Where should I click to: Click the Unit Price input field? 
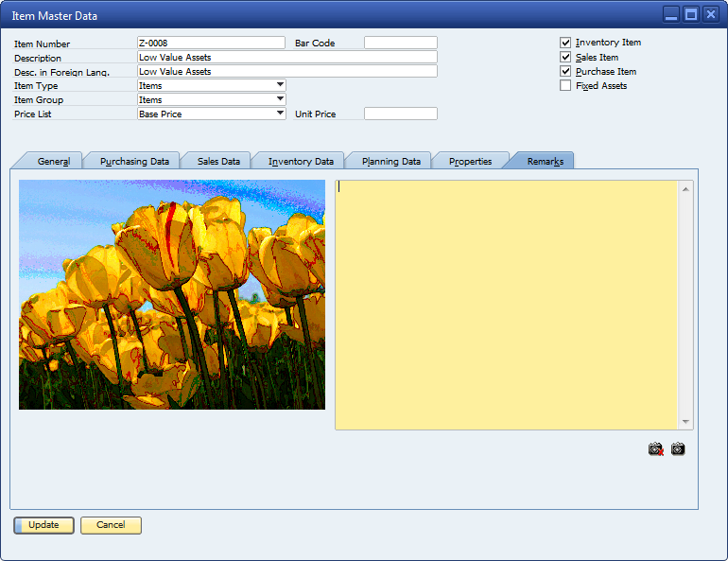tap(401, 114)
